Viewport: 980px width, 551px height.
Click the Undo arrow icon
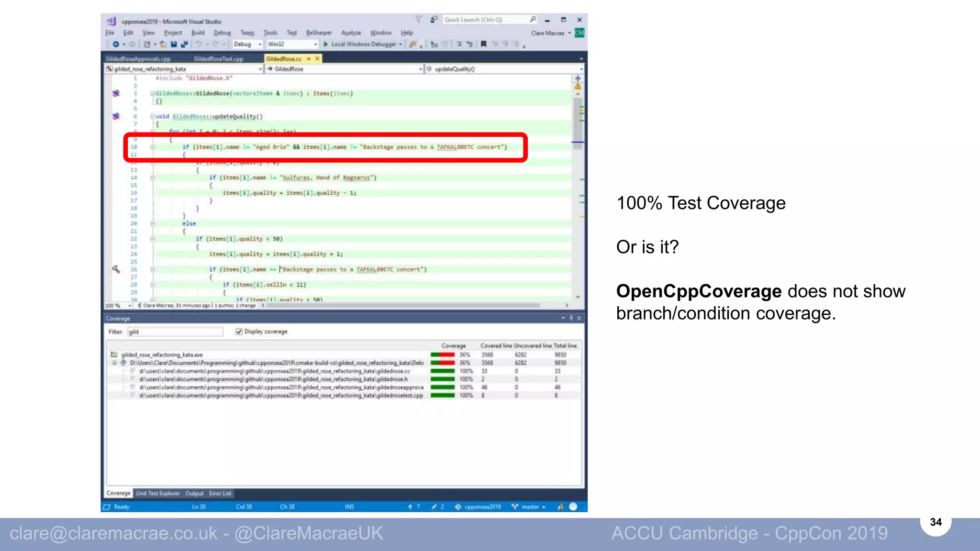point(199,44)
